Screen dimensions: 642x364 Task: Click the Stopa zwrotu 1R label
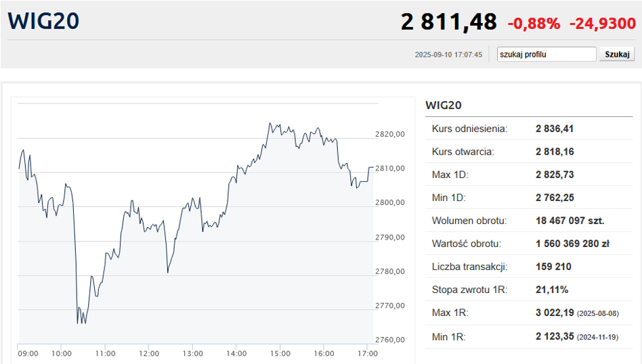point(469,290)
